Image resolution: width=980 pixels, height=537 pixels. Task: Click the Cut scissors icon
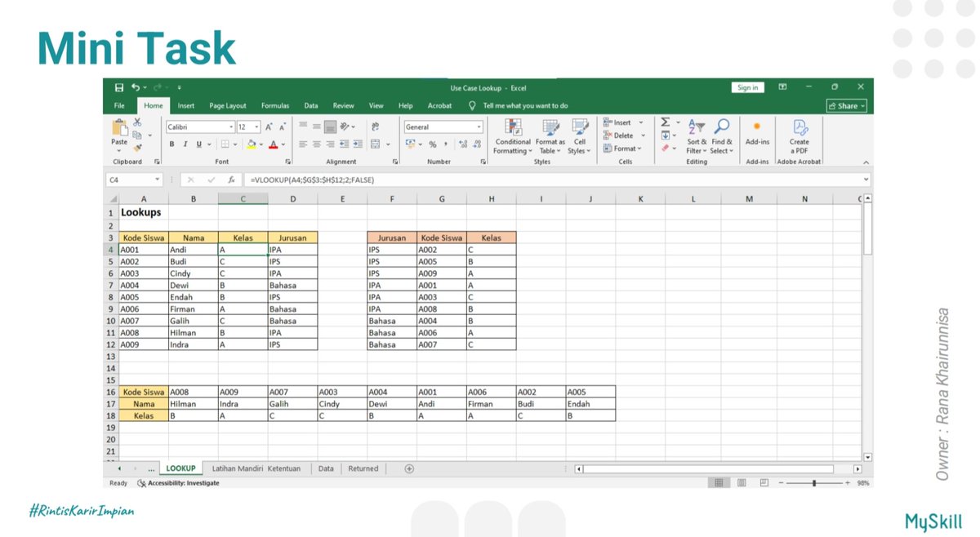pyautogui.click(x=137, y=122)
